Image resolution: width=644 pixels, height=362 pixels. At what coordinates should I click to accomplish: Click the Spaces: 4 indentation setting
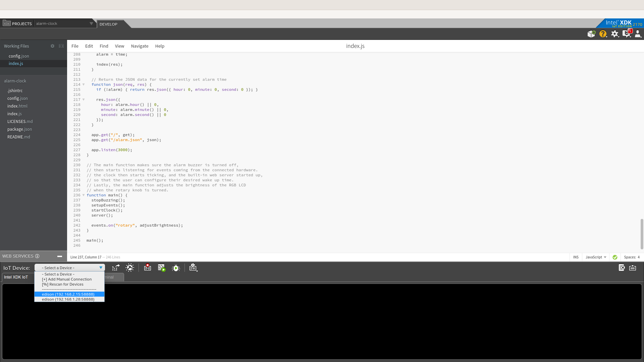(632, 257)
